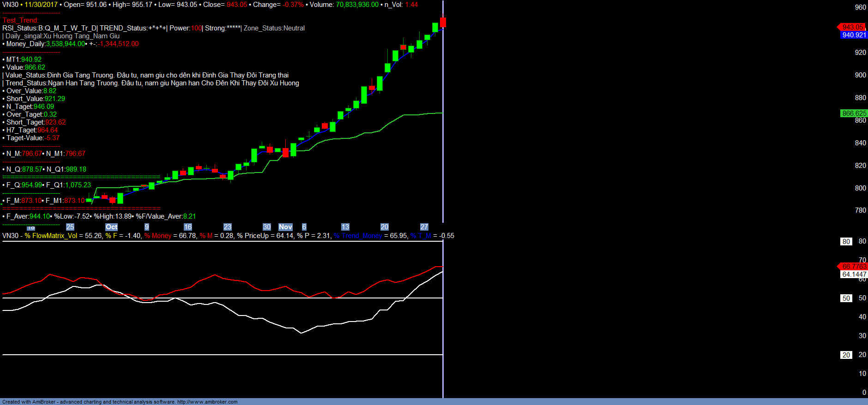Click the red Test_Trend title text
This screenshot has width=868, height=405.
pos(20,20)
